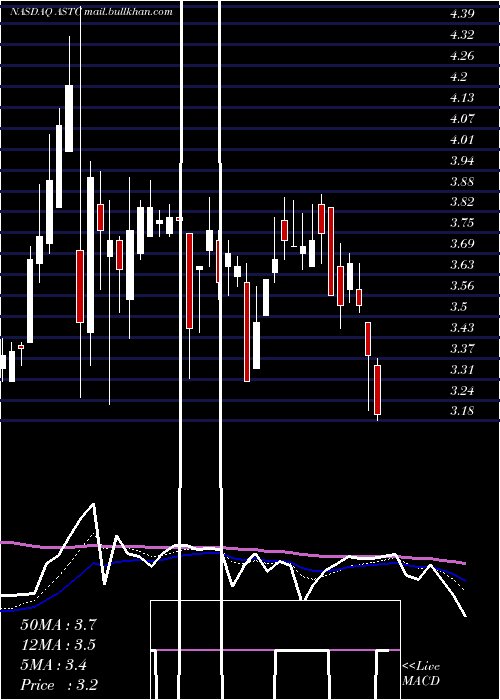Select the 3.5 price axis label
The image size is (500, 700).
(458, 307)
